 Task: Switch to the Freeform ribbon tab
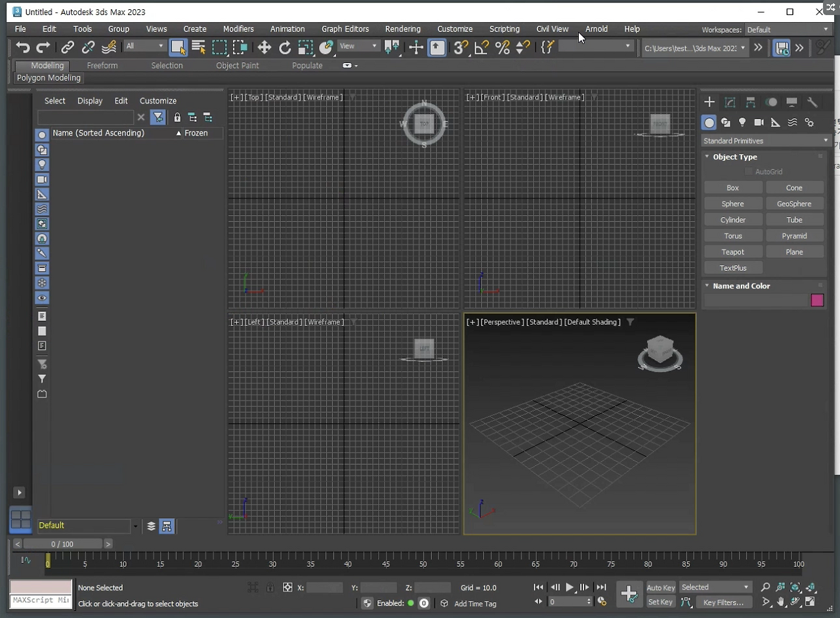tap(102, 66)
